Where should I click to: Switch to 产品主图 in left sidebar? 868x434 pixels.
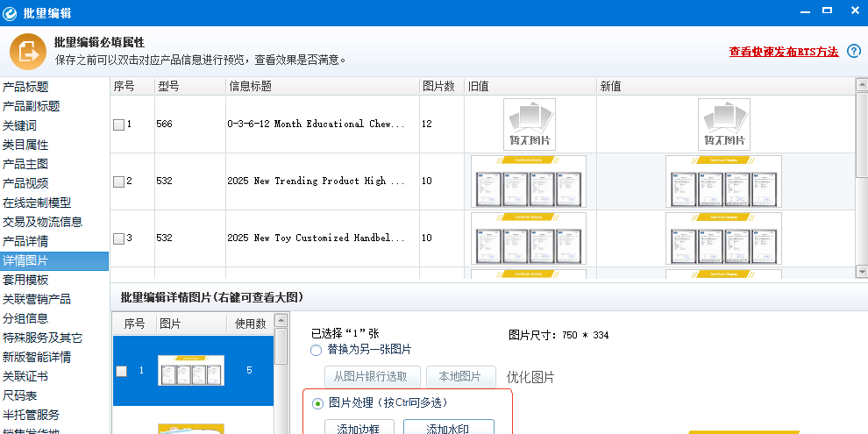pos(25,164)
